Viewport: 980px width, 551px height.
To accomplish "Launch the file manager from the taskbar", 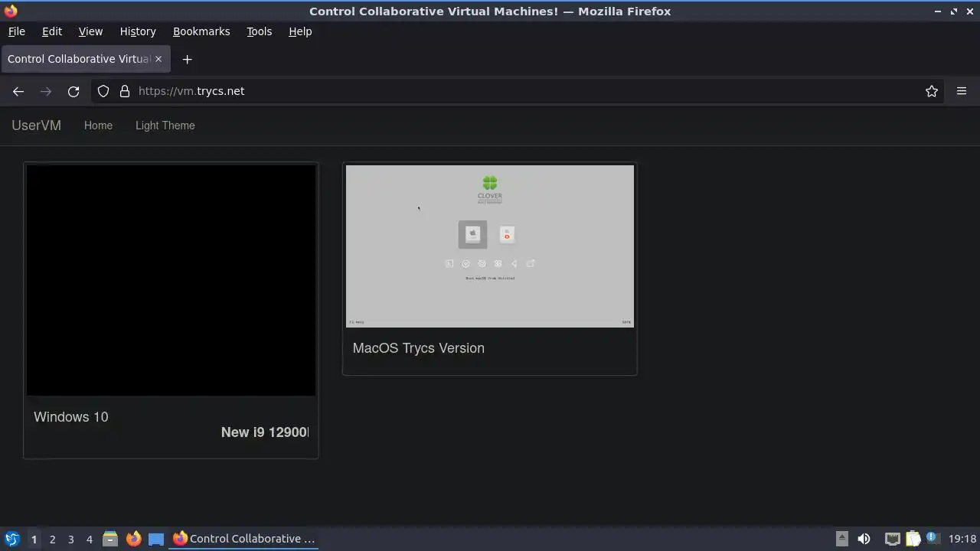I will [110, 539].
